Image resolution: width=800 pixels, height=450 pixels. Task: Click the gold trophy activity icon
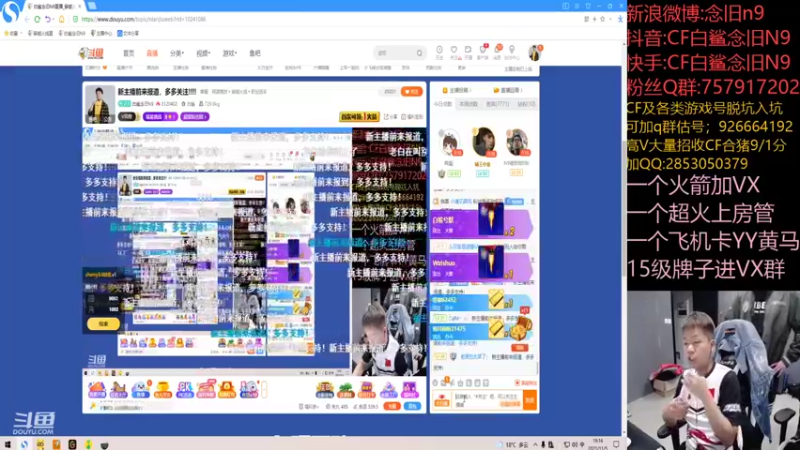coord(163,390)
